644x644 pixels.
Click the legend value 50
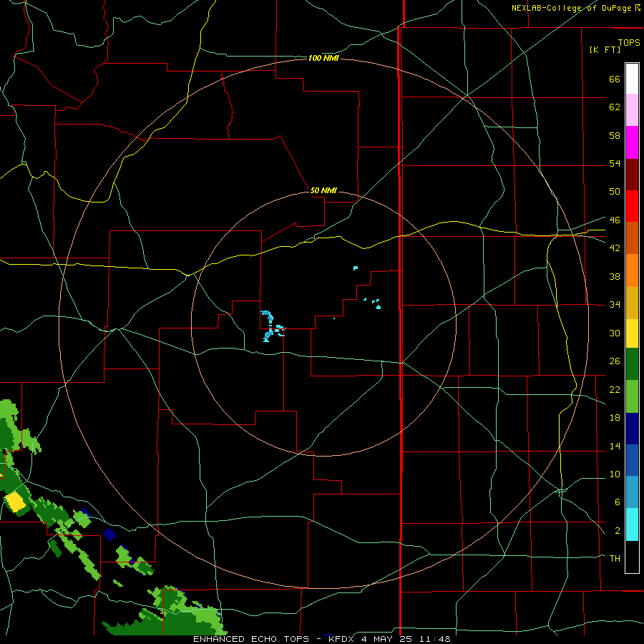(x=615, y=191)
